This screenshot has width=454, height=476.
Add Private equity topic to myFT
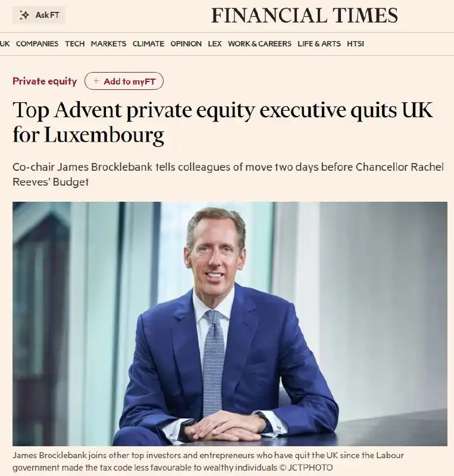click(124, 82)
